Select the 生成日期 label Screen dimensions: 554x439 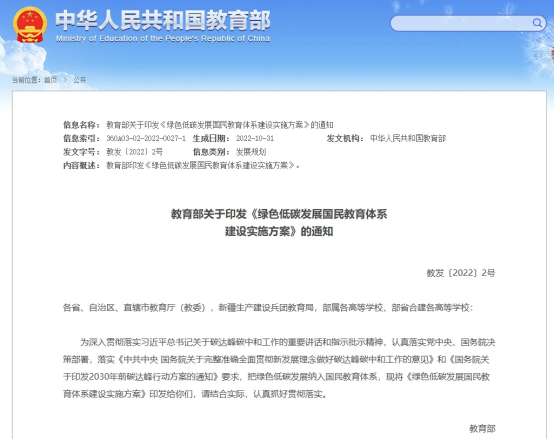point(211,138)
